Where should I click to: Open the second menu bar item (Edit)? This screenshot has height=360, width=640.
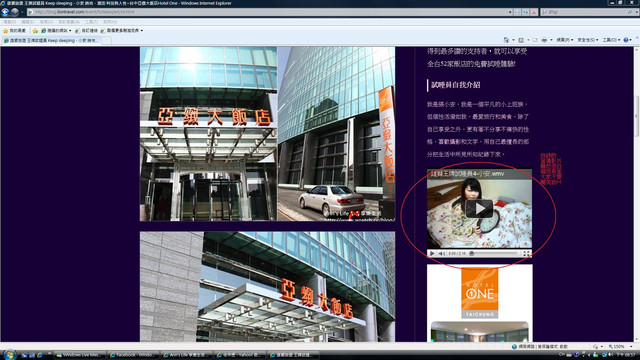click(x=28, y=22)
